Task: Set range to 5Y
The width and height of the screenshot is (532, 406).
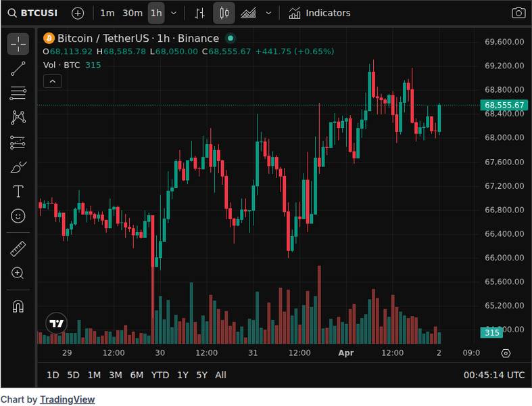Action: [201, 375]
